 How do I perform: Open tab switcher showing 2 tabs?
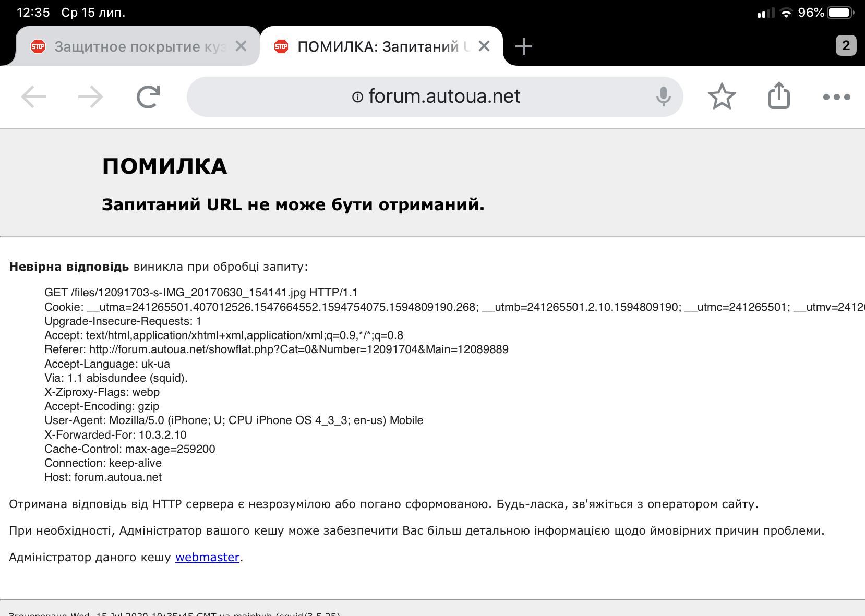pyautogui.click(x=846, y=46)
